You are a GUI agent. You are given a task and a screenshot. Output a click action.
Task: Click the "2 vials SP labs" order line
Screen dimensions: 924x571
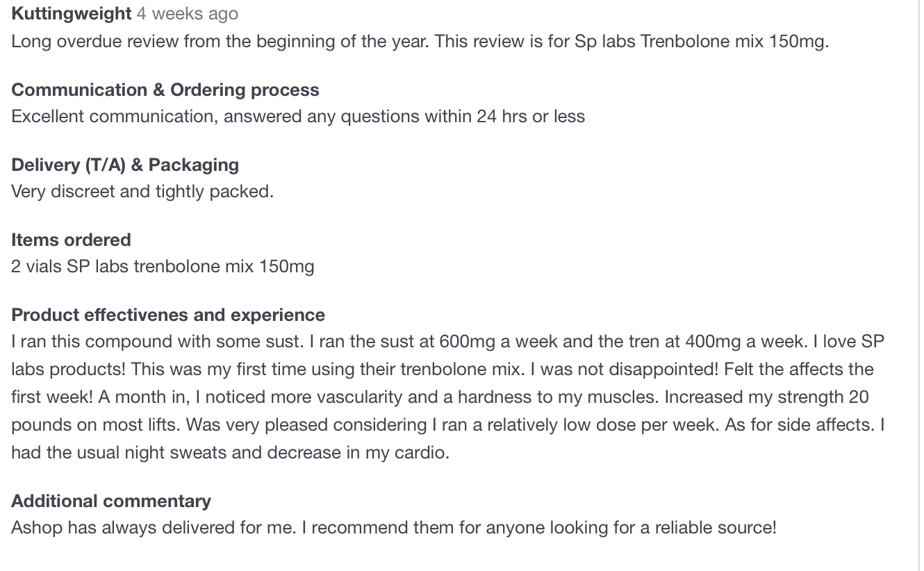point(163,266)
